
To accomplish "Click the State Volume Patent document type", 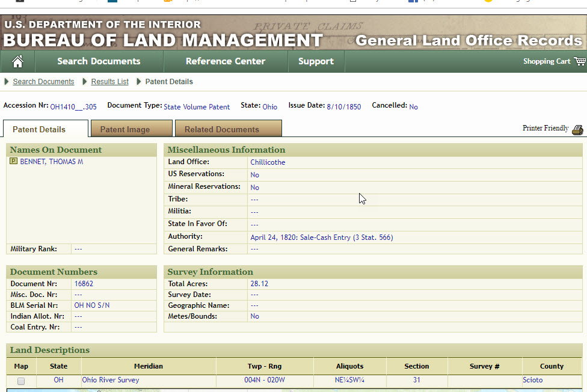I will pos(197,106).
